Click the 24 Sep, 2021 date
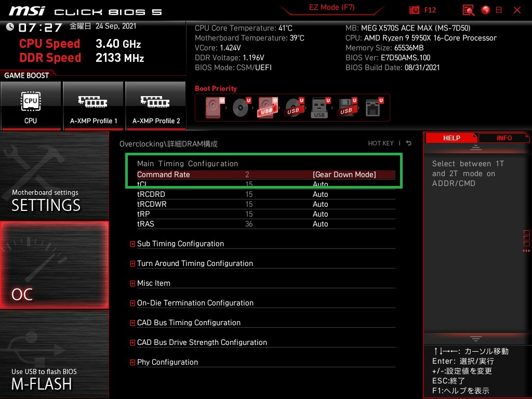This screenshot has height=399, width=532. click(116, 26)
